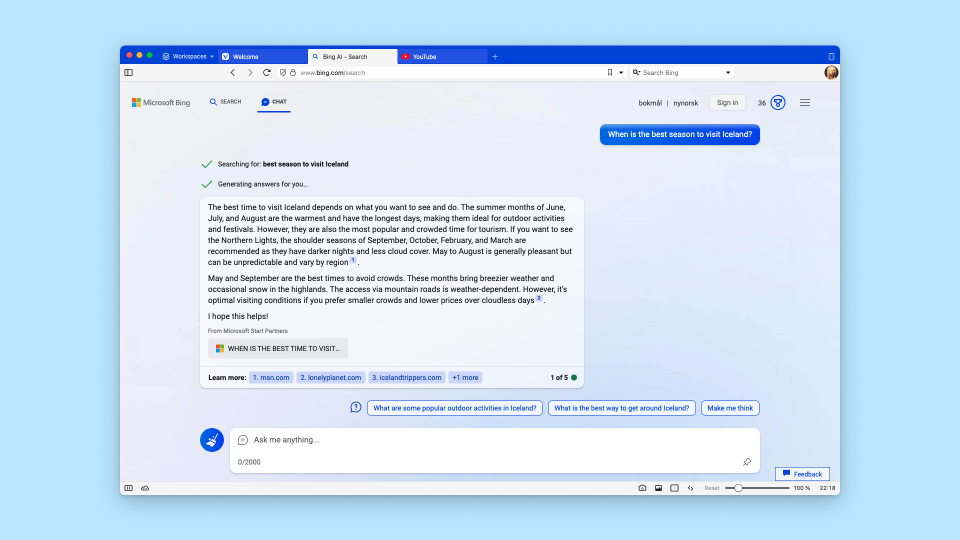The image size is (960, 540).
Task: Open the user profile avatar
Action: point(831,72)
